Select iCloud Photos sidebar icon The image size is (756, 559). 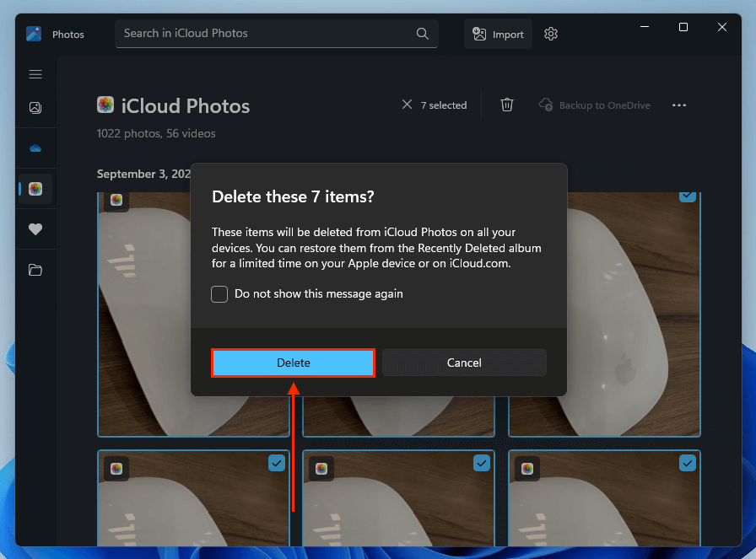[35, 189]
